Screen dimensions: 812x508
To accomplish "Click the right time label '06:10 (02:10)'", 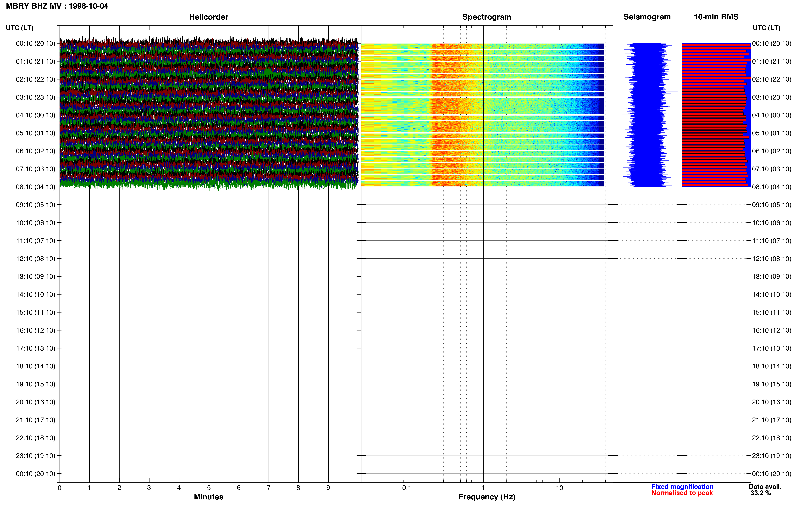I will (772, 151).
